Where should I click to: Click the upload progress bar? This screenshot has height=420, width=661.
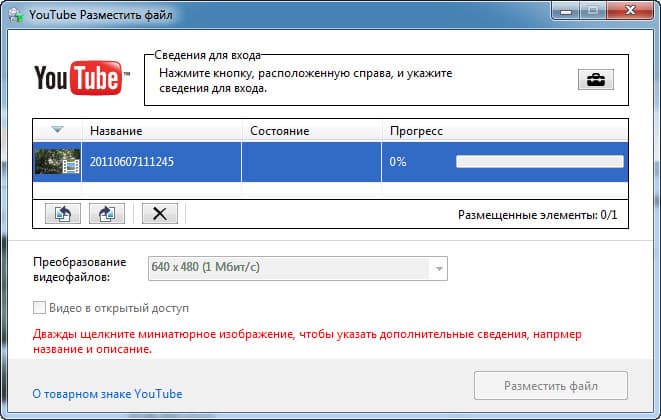tap(540, 162)
